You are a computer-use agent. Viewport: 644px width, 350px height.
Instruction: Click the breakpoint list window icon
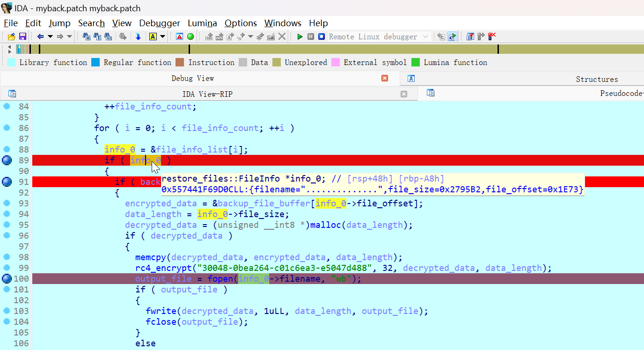470,36
